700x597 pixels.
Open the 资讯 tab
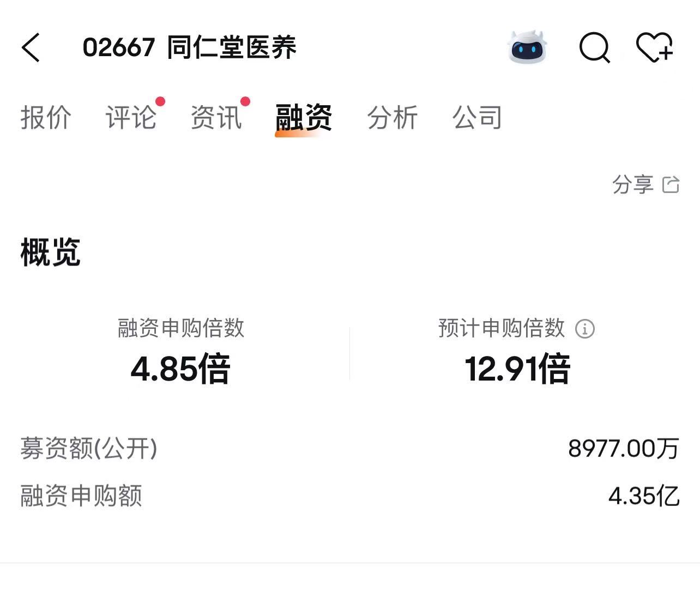click(x=216, y=117)
